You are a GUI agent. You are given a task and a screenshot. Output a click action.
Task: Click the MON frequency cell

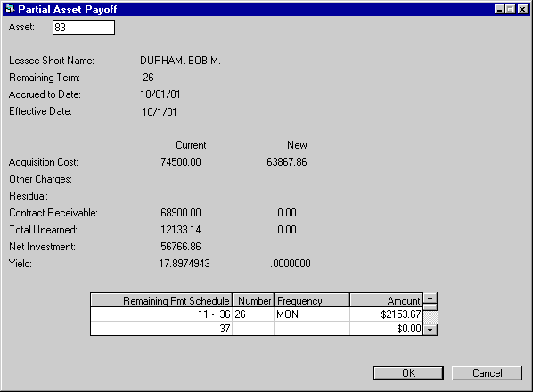coord(312,314)
